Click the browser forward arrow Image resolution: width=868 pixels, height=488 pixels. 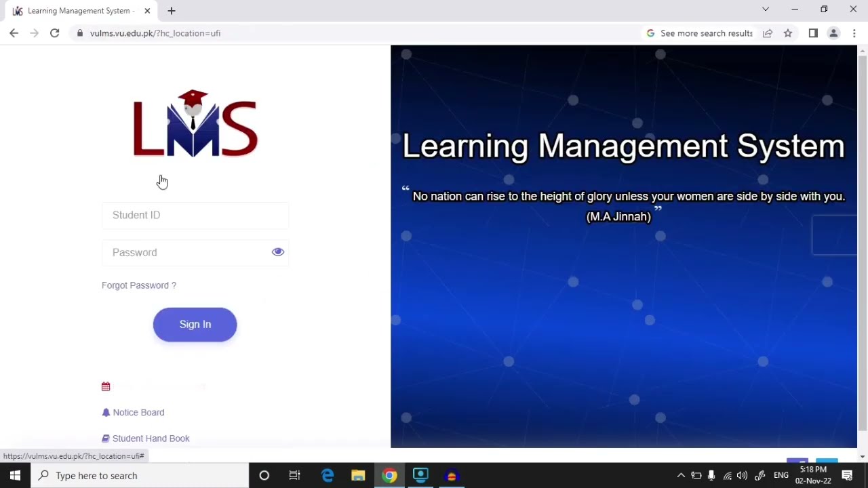click(x=35, y=33)
